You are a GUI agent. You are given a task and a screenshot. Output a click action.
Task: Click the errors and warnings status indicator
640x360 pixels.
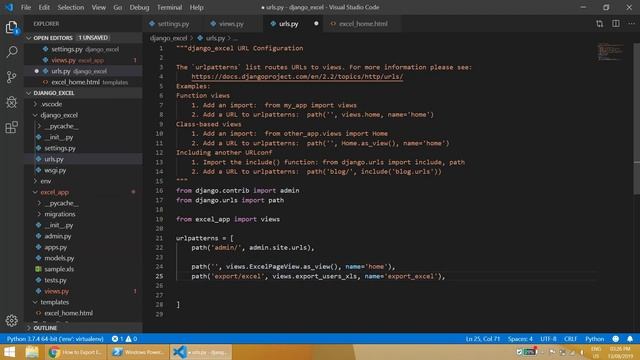click(x=124, y=339)
